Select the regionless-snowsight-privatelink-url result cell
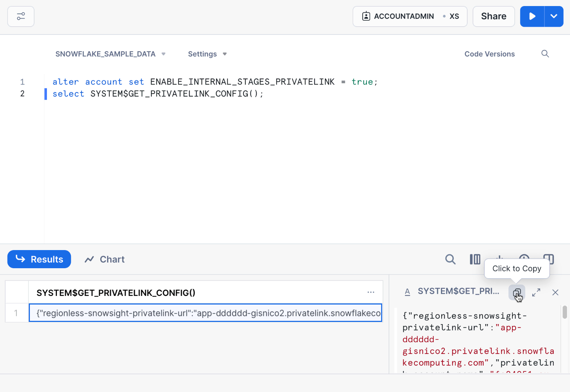This screenshot has height=392, width=570. tap(205, 313)
